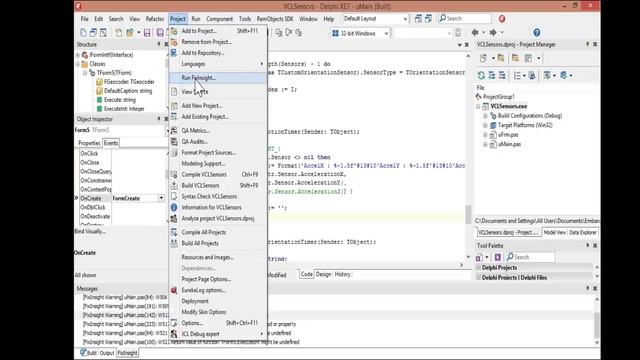
Task: Click the first folder icon in Project Manager toolbar
Action: (x=501, y=58)
